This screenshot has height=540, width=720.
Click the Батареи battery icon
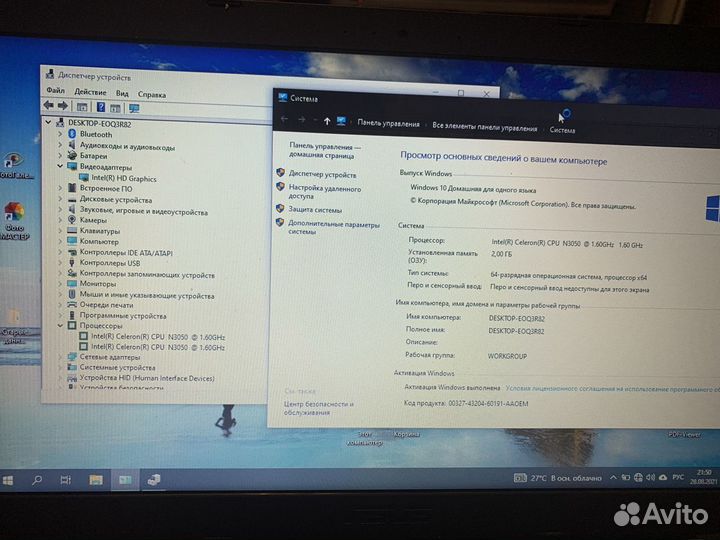coord(72,155)
